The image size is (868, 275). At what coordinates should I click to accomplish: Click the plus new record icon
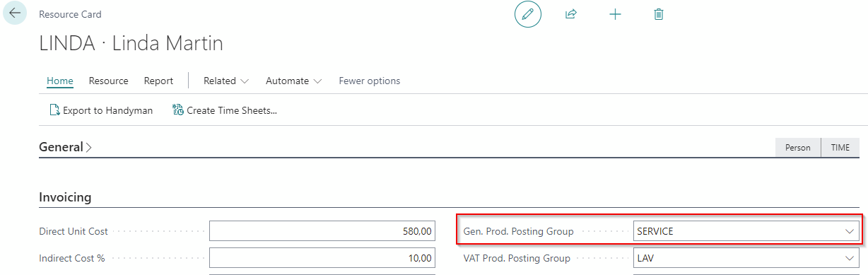coord(615,14)
